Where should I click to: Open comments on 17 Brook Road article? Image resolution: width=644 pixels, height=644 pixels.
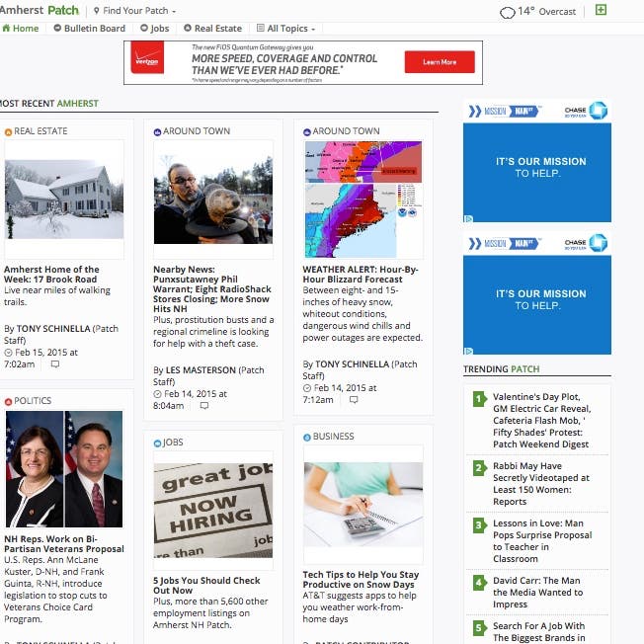click(x=55, y=364)
